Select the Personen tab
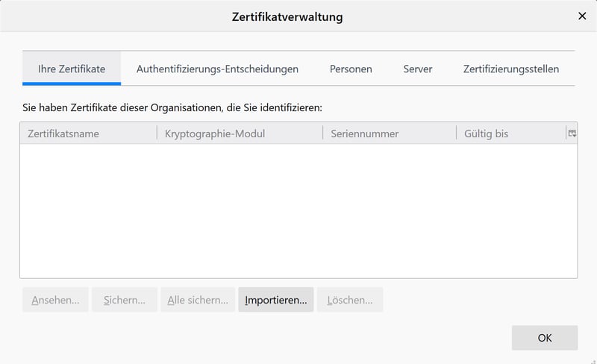The image size is (597, 364). tap(351, 69)
